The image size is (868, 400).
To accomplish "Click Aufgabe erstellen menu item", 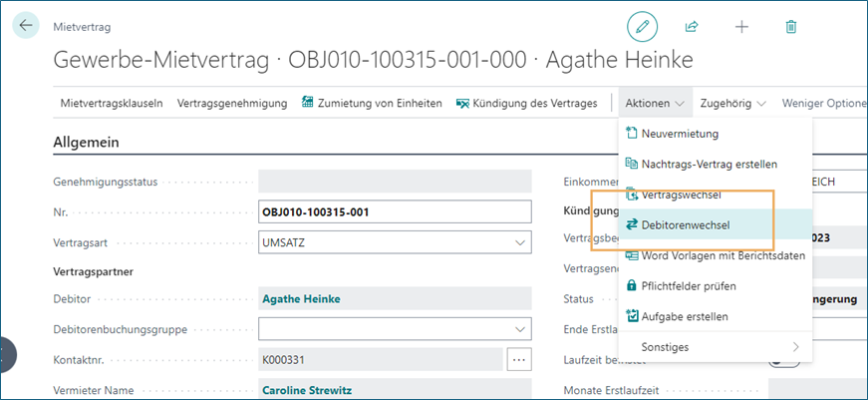I will [x=685, y=316].
